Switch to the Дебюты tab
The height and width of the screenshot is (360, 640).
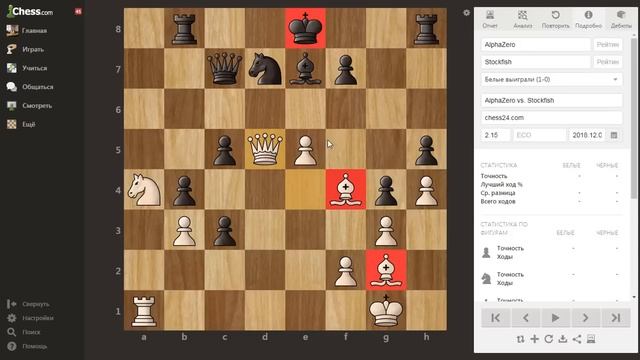[x=621, y=19]
